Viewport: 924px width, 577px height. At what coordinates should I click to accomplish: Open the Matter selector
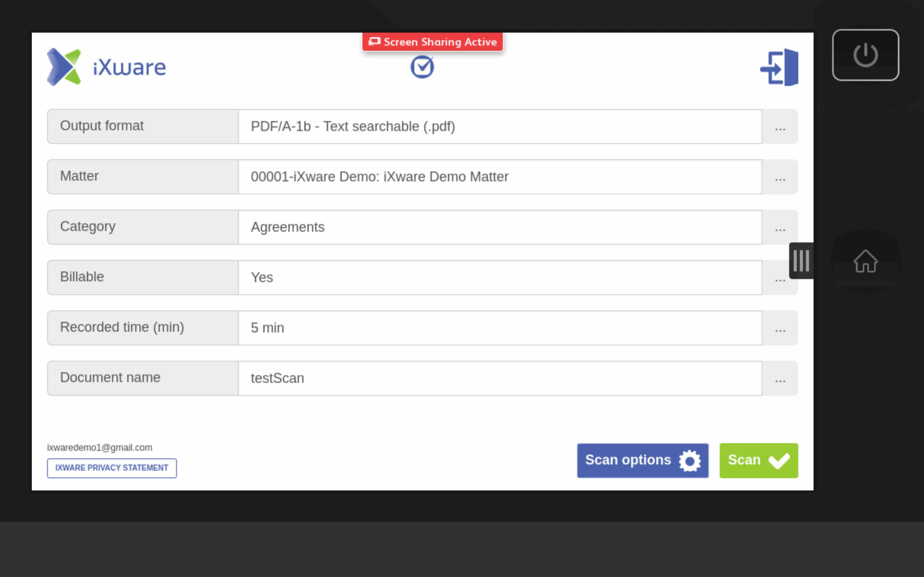pyautogui.click(x=779, y=176)
